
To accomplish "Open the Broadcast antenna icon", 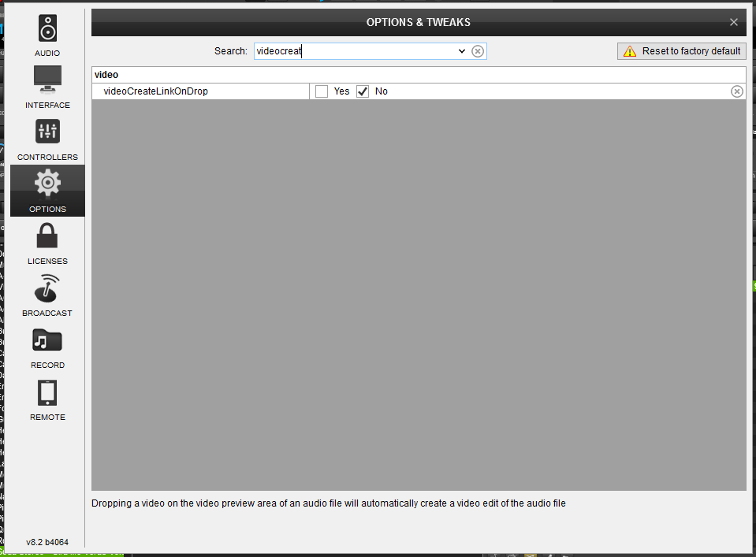I will click(x=47, y=288).
